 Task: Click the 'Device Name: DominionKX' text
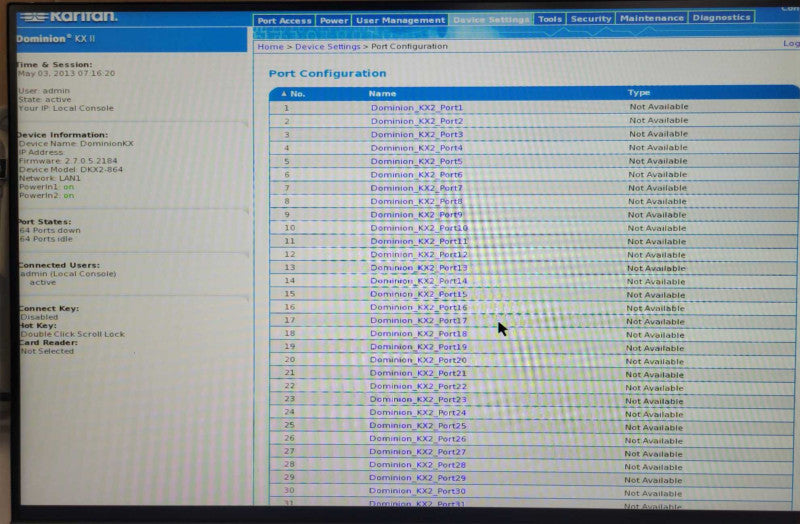[x=76, y=143]
